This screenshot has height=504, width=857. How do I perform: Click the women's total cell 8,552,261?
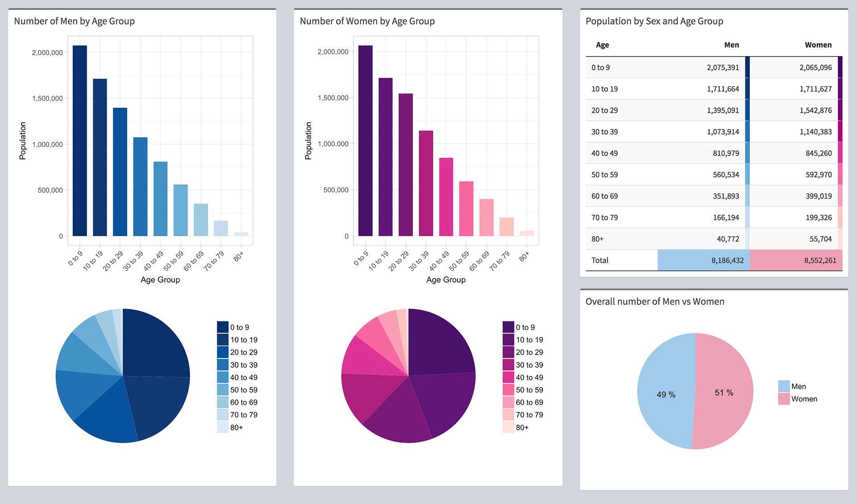(820, 260)
